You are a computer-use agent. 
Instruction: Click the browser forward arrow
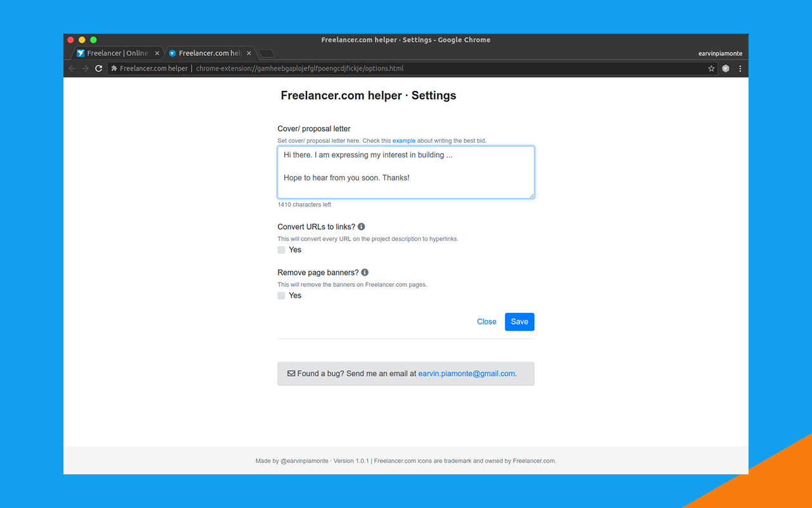point(85,69)
